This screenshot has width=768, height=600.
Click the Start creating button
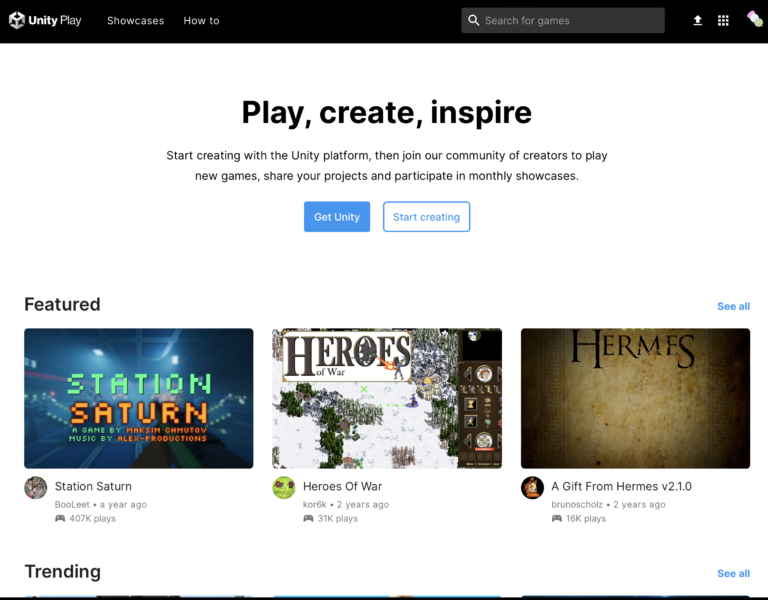pyautogui.click(x=426, y=217)
